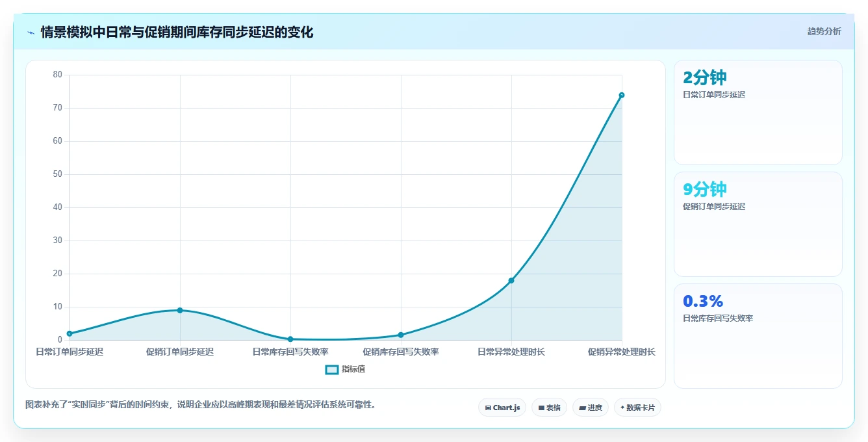
Task: Click x-axis label 促销库存回写失败率
Action: click(401, 352)
